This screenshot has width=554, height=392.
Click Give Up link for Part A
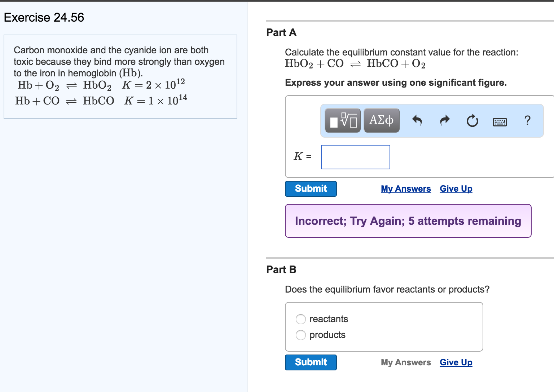pyautogui.click(x=456, y=189)
